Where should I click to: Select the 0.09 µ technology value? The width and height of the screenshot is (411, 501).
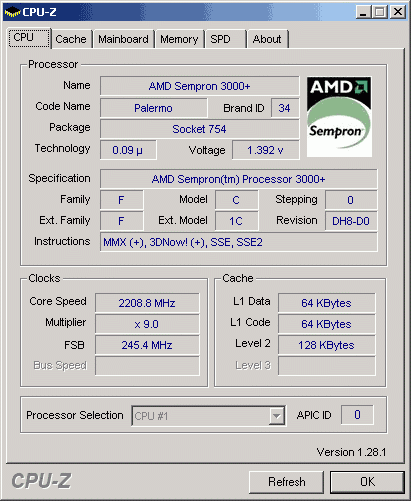pyautogui.click(x=128, y=150)
